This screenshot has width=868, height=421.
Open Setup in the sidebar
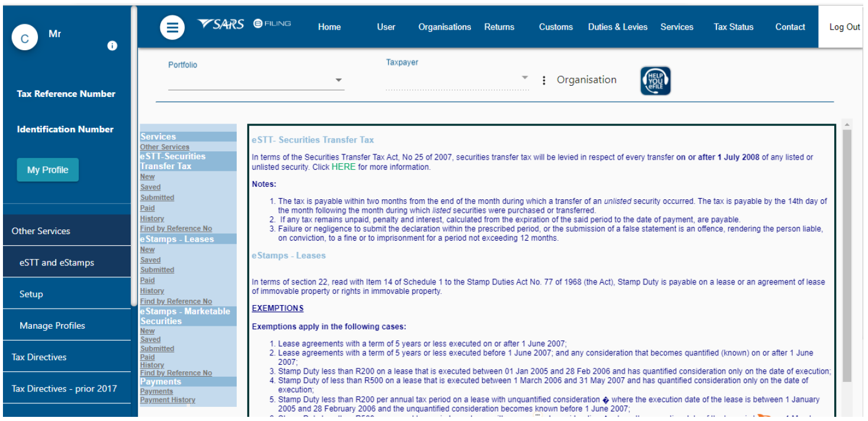pyautogui.click(x=66, y=294)
